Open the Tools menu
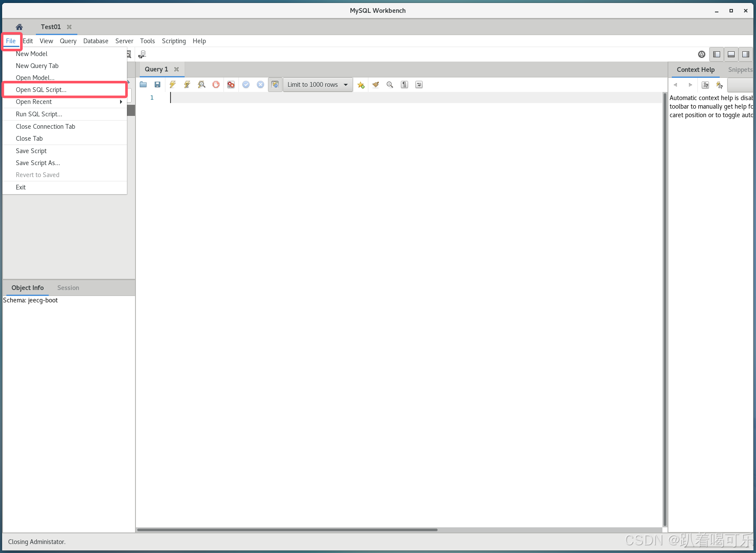The width and height of the screenshot is (756, 553). (x=147, y=41)
